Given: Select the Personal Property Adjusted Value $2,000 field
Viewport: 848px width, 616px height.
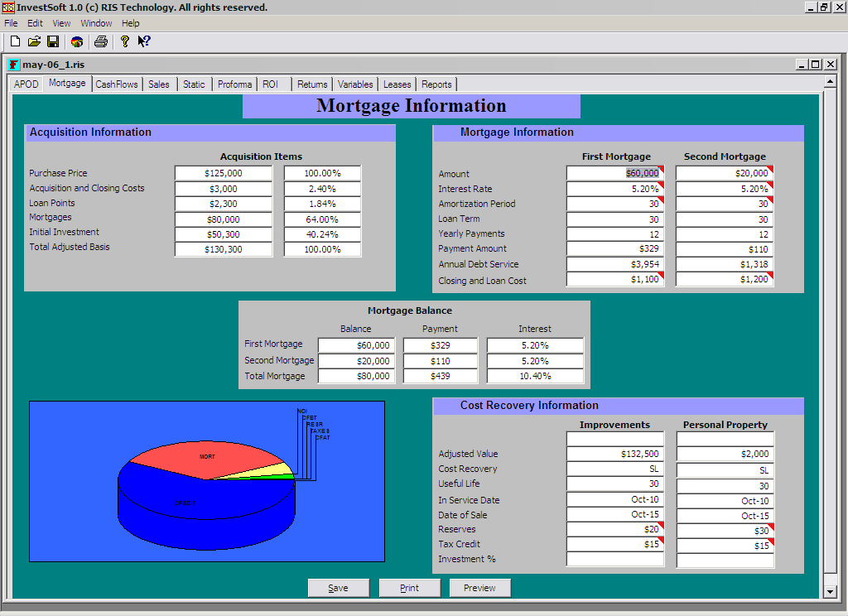Looking at the screenshot, I should pyautogui.click(x=725, y=454).
